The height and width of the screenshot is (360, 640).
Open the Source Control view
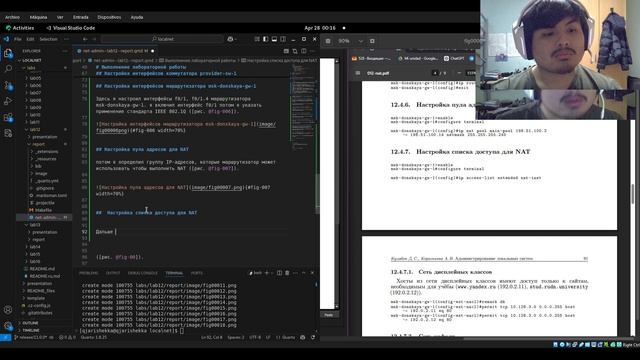[8, 85]
